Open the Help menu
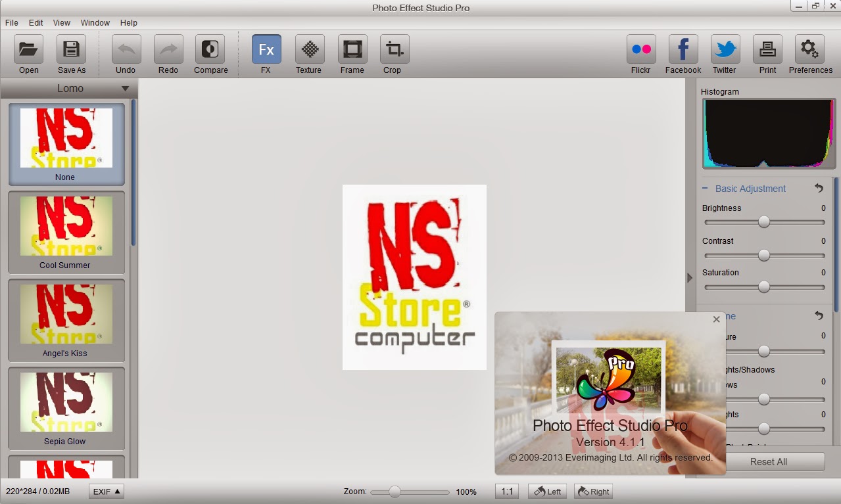841x504 pixels. (x=129, y=22)
